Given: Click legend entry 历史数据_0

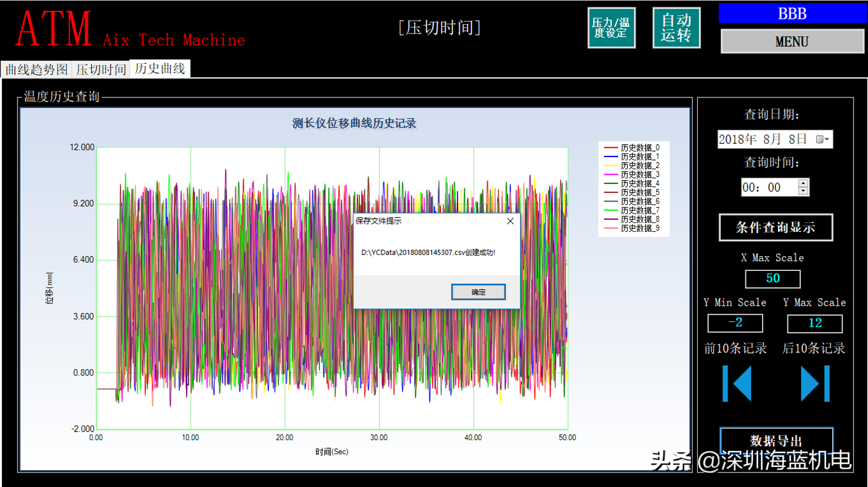Looking at the screenshot, I should [631, 147].
